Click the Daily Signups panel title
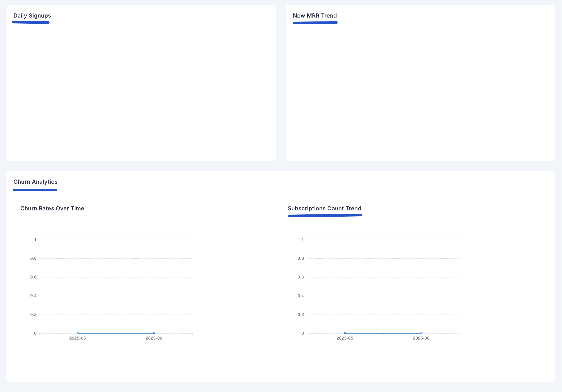The width and height of the screenshot is (562, 392). tap(32, 16)
